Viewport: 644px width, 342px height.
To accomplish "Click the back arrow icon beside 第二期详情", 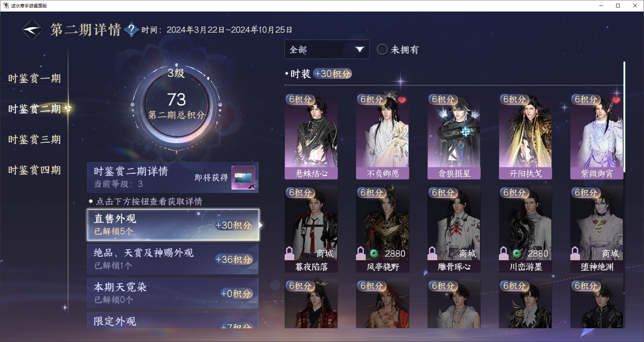I will point(32,30).
